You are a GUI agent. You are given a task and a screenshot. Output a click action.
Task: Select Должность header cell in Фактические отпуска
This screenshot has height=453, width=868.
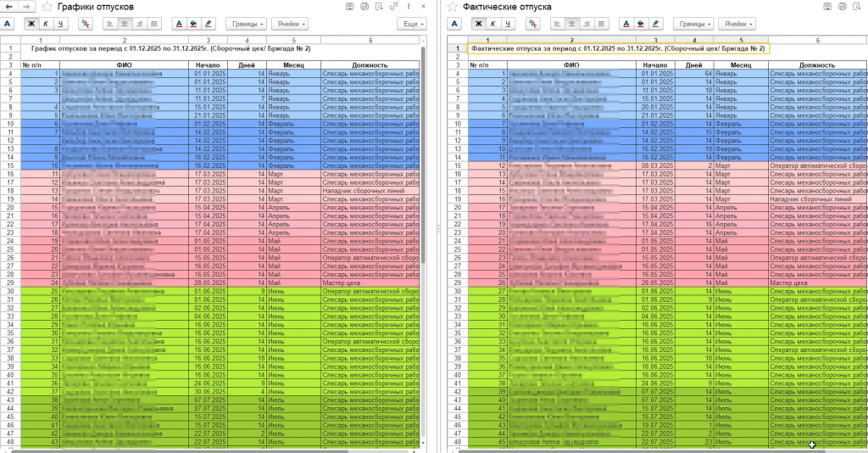[818, 65]
